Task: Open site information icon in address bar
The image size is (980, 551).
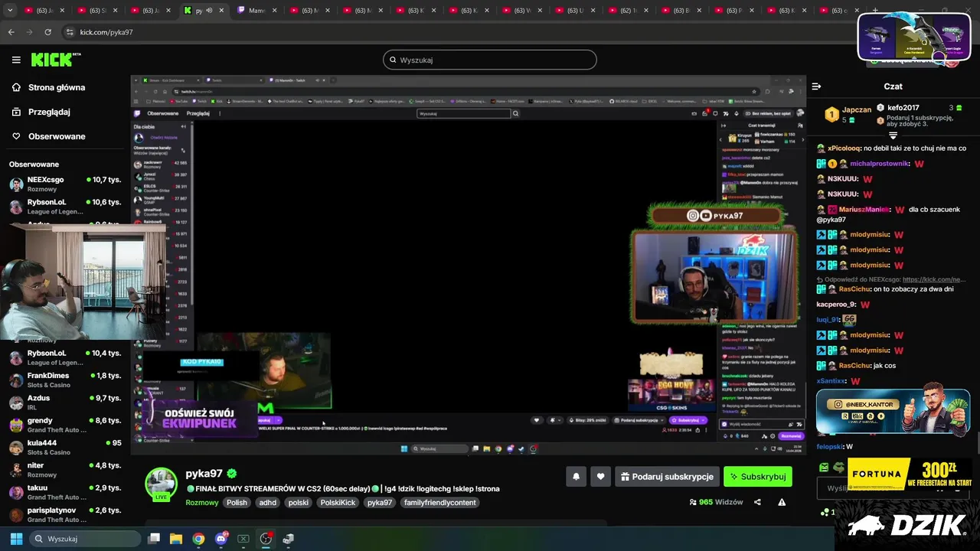Action: pyautogui.click(x=70, y=32)
